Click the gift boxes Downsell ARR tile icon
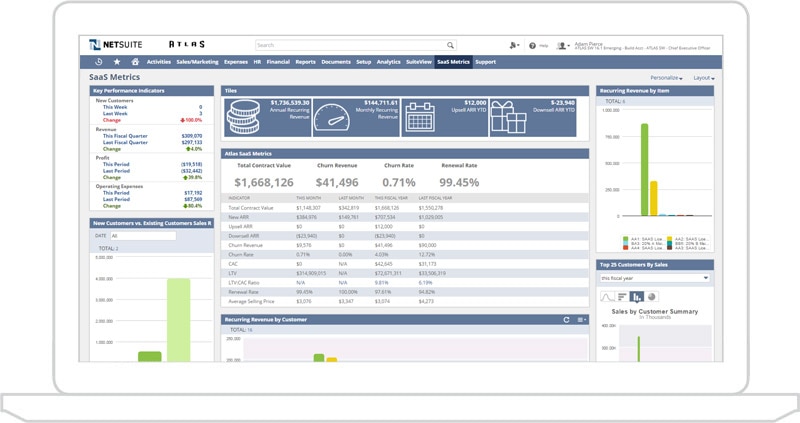 click(x=508, y=117)
